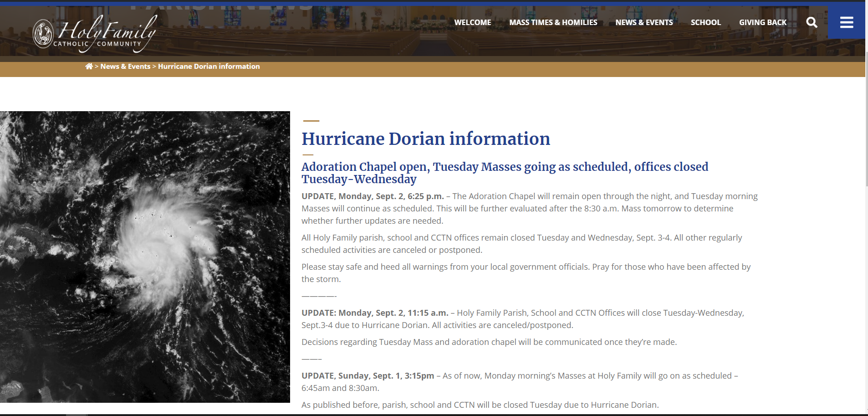Click the Hurricane Dorian information breadcrumb

tap(209, 67)
